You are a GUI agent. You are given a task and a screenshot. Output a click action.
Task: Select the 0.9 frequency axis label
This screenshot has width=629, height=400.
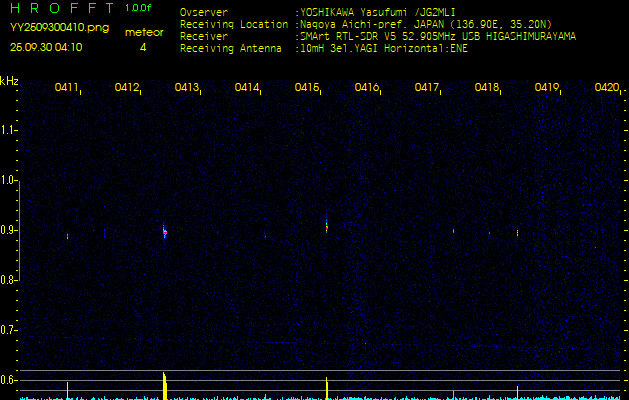9,231
